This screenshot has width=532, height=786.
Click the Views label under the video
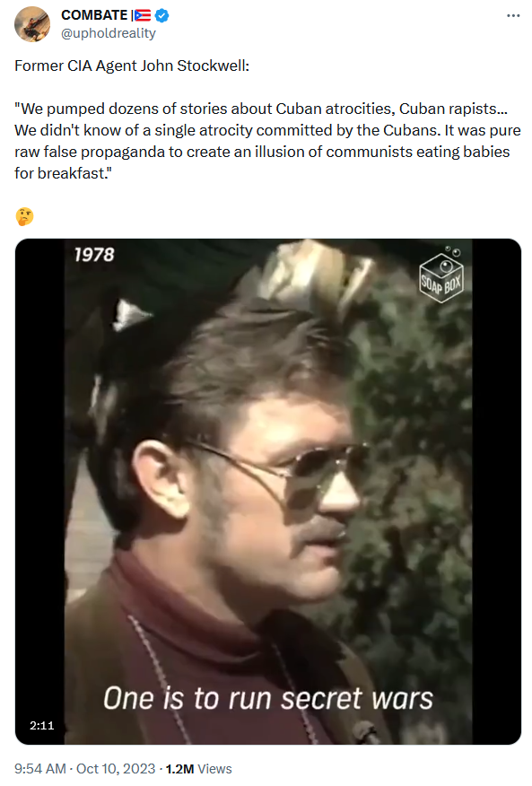[x=214, y=768]
